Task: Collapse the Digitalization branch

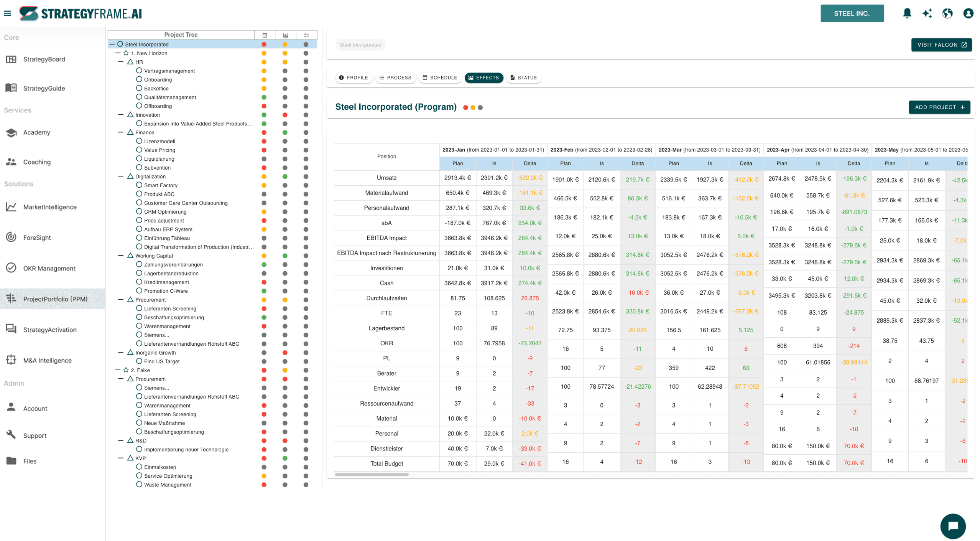Action: (121, 176)
